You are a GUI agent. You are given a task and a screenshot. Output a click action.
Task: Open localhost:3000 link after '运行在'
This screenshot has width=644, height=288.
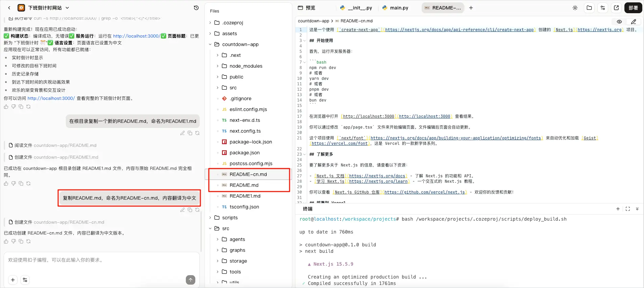pyautogui.click(x=136, y=36)
